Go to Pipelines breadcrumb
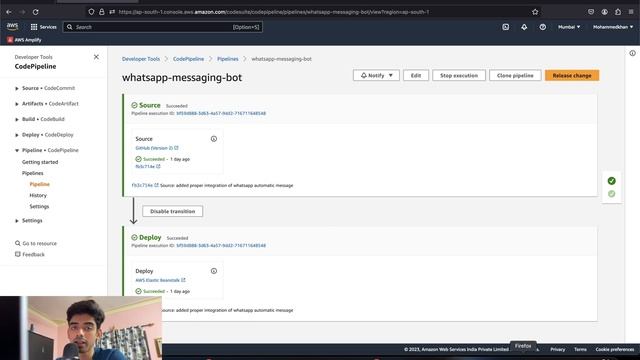The image size is (640, 360). point(228,59)
